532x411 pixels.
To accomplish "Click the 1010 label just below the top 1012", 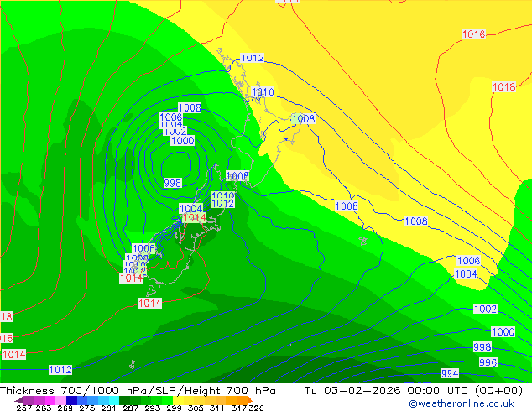I will point(263,92).
